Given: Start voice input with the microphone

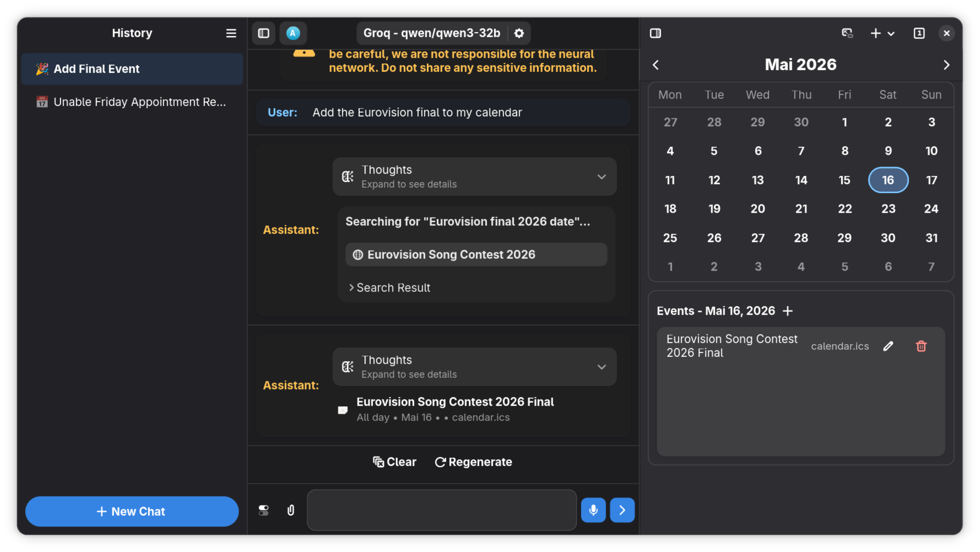Looking at the screenshot, I should (593, 510).
